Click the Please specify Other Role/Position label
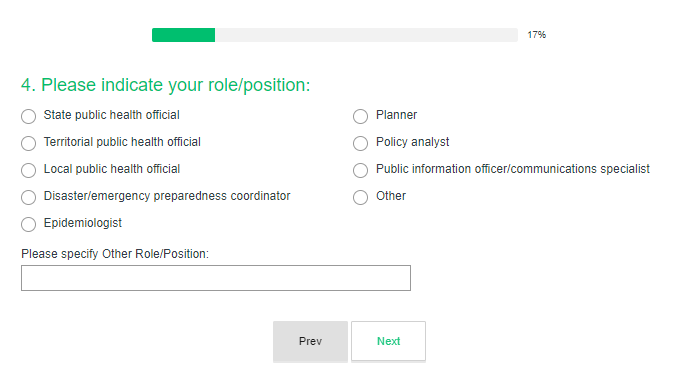Screen dimensions: 674x382 point(115,254)
